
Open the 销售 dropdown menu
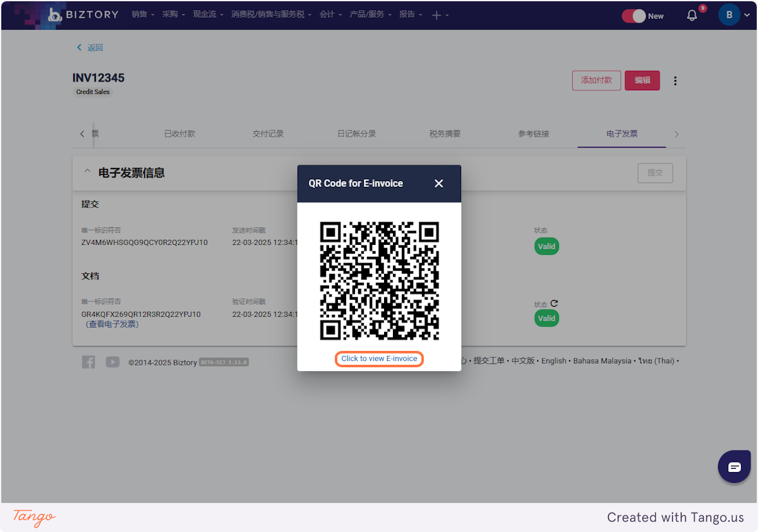coord(143,15)
